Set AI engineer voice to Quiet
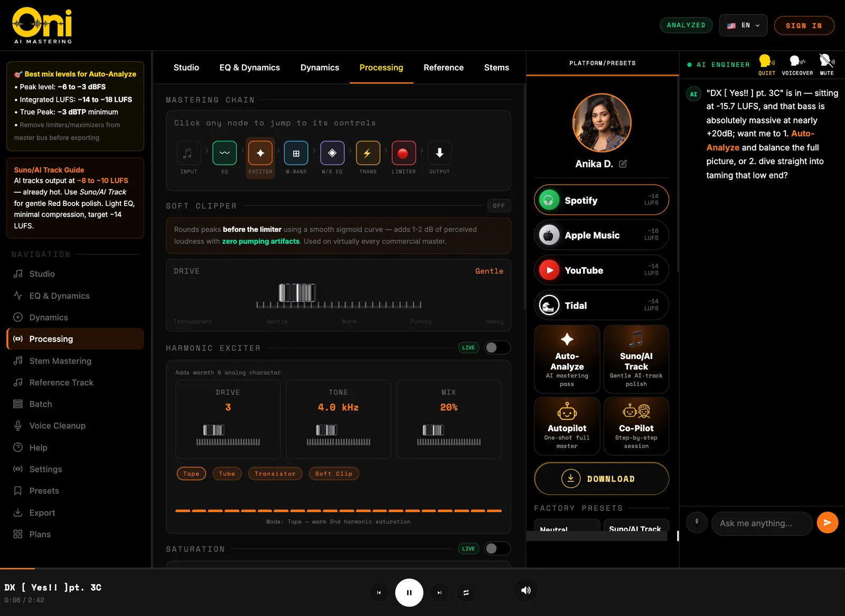Viewport: 845px width, 616px height. click(767, 65)
